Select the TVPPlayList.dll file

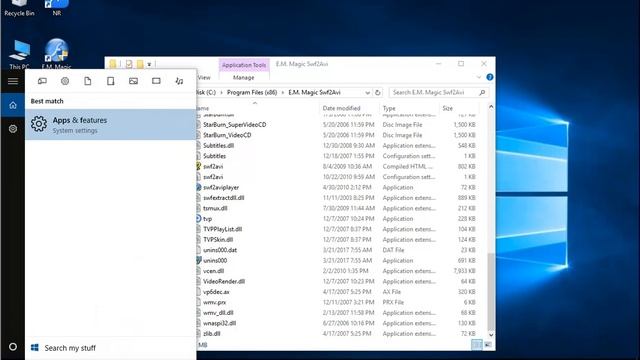(222, 229)
